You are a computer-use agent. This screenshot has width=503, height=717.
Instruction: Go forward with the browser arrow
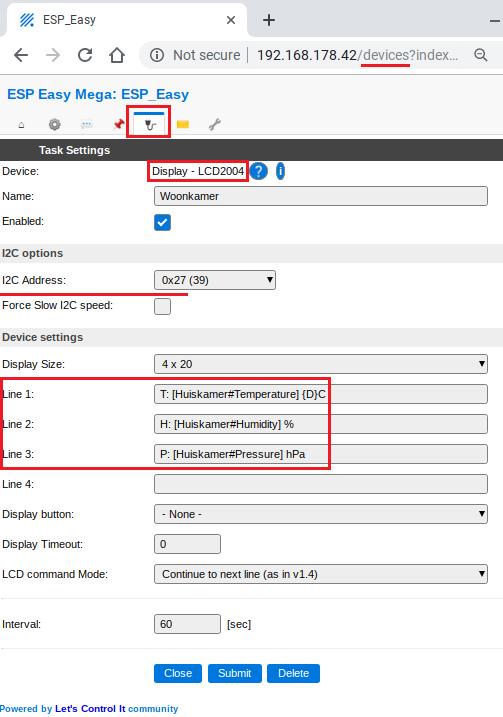pos(53,55)
